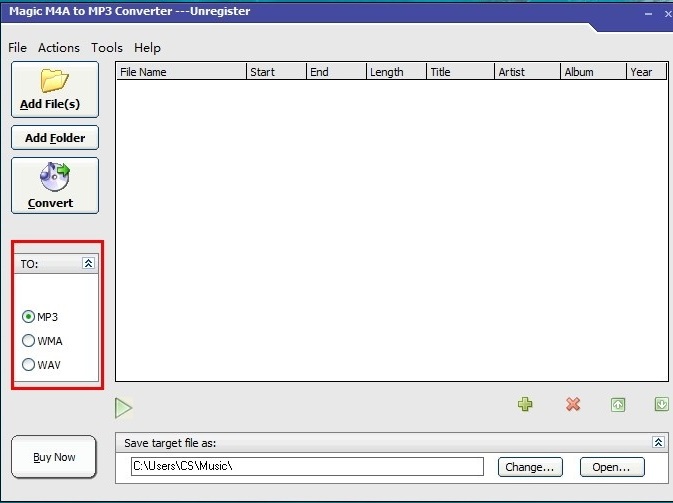
Task: Sort by File Name column header
Action: 182,72
